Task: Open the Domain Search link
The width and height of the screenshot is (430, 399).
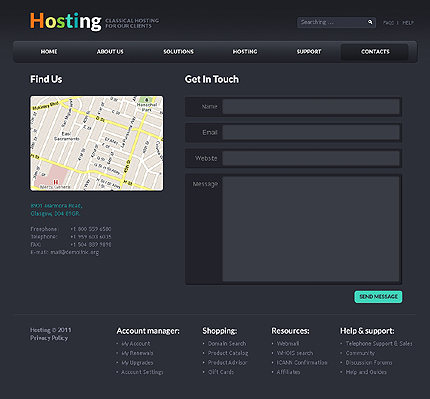Action: 227,343
